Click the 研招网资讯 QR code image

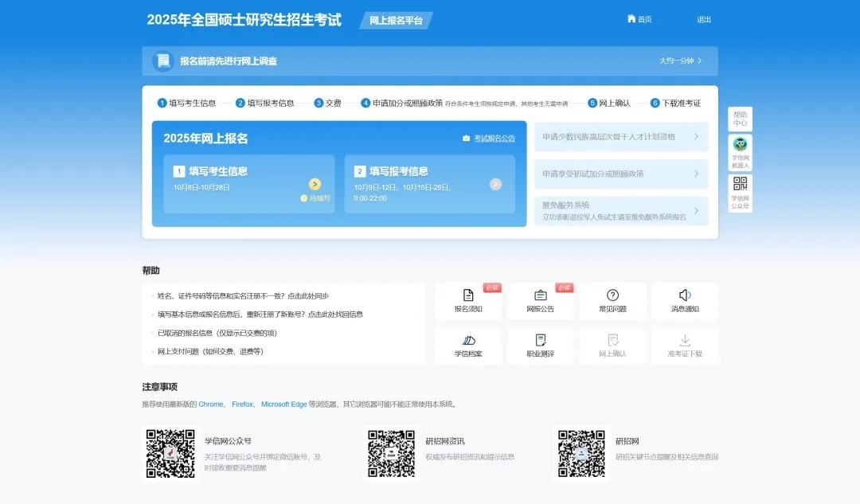[391, 453]
